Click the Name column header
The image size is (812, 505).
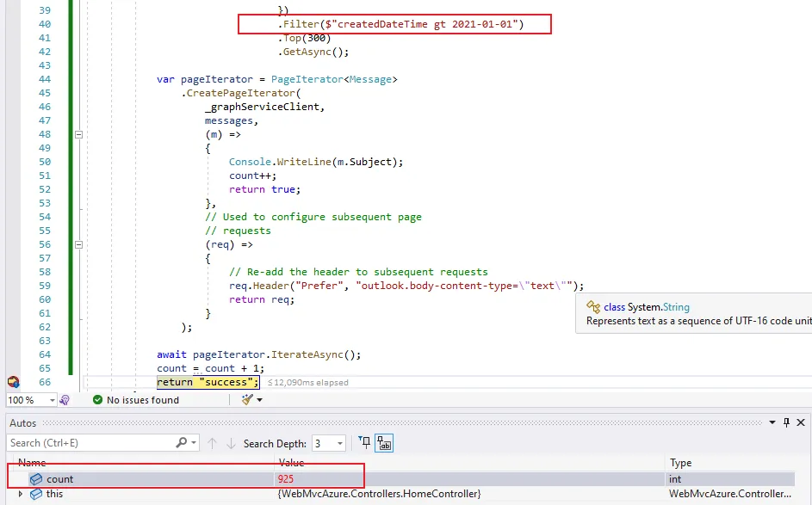(32, 463)
